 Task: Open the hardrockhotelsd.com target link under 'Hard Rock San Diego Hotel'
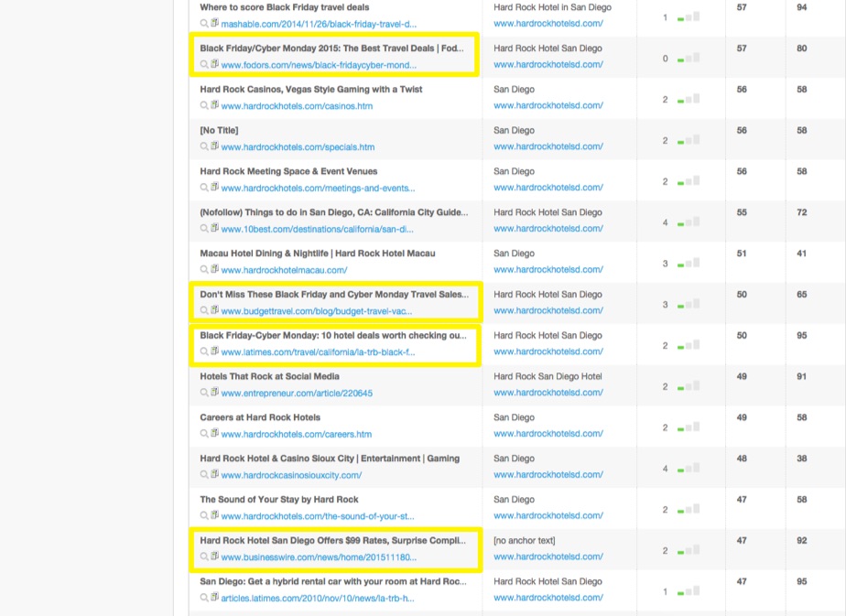tap(548, 392)
